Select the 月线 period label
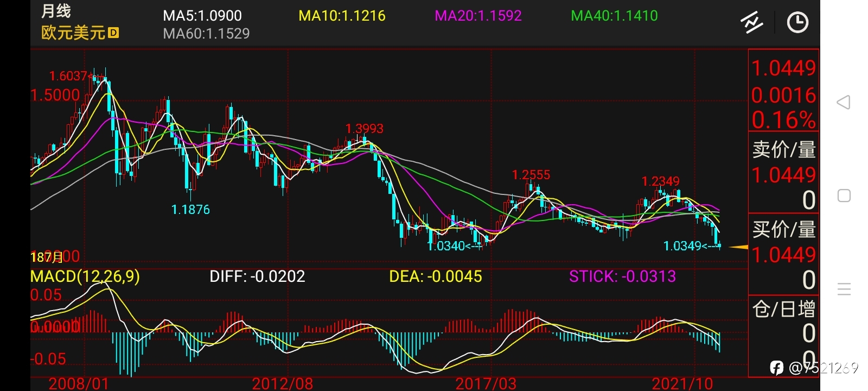The height and width of the screenshot is (391, 868). click(56, 11)
